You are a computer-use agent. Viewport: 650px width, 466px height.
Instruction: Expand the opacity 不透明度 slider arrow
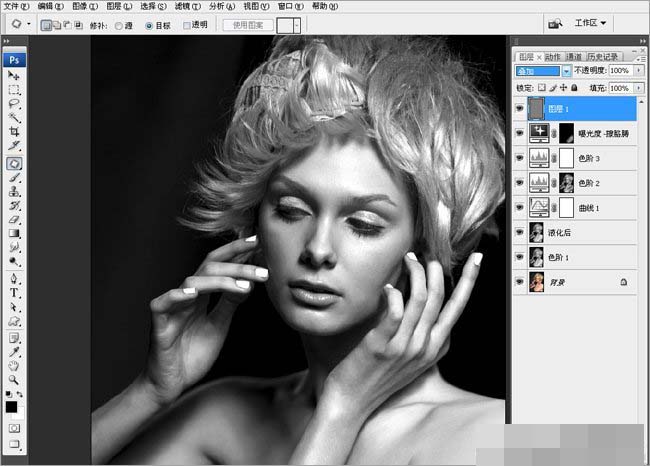(639, 72)
